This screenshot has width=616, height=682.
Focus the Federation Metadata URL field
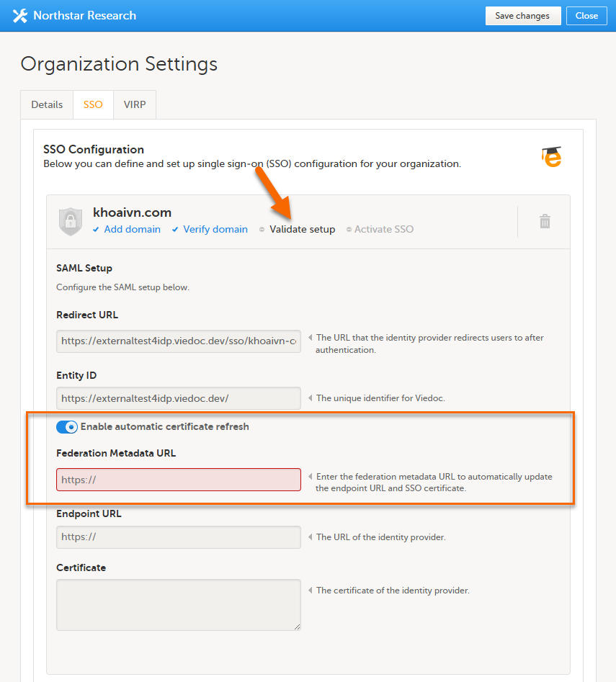(x=178, y=480)
